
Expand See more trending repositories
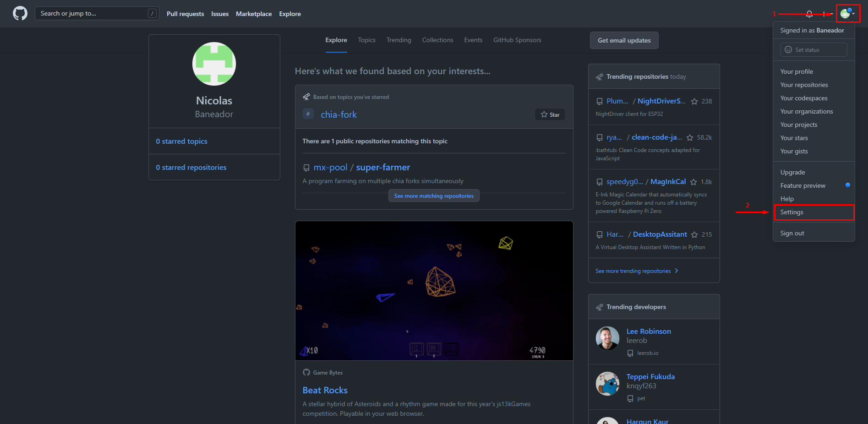pos(636,271)
